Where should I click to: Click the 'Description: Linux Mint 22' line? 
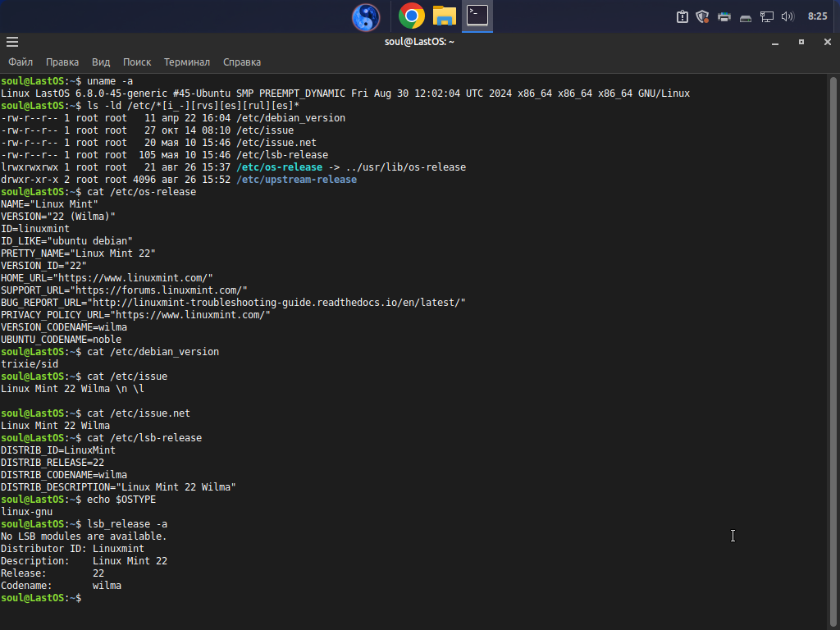(x=84, y=561)
